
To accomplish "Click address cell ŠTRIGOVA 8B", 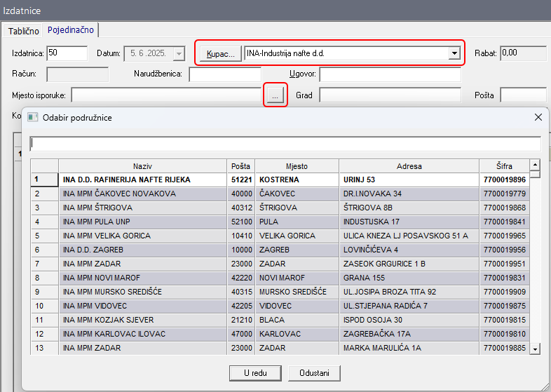I will click(409, 208).
